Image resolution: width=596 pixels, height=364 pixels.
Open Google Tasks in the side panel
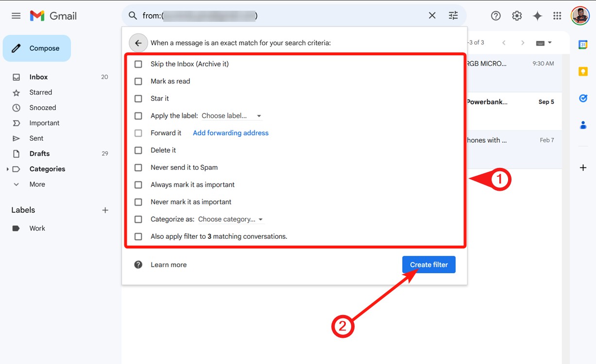582,98
